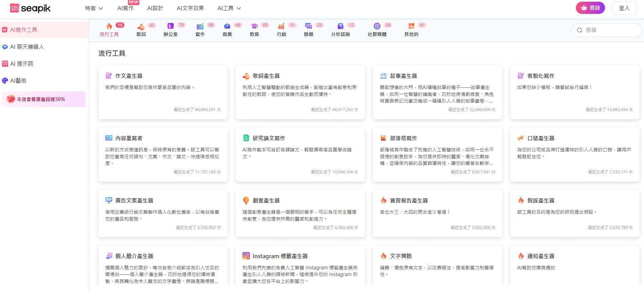Image resolution: width=644 pixels, height=291 pixels.
Task: Click the 故事產生器 card icon
Action: click(383, 76)
